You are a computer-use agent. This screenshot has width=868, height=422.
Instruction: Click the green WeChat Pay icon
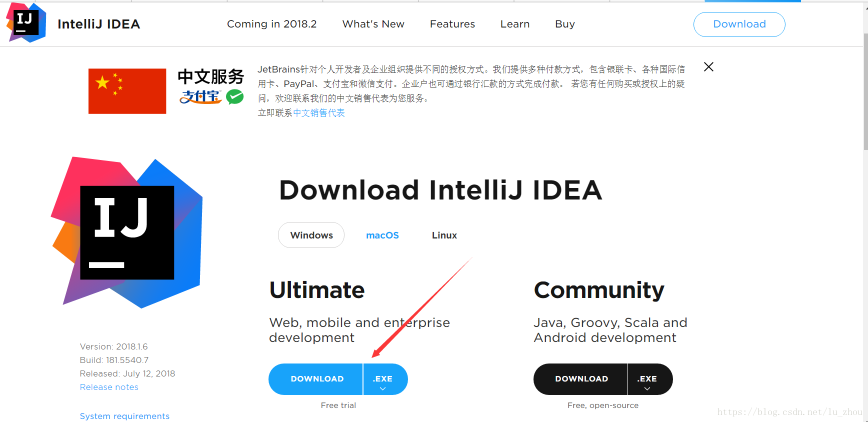click(234, 96)
